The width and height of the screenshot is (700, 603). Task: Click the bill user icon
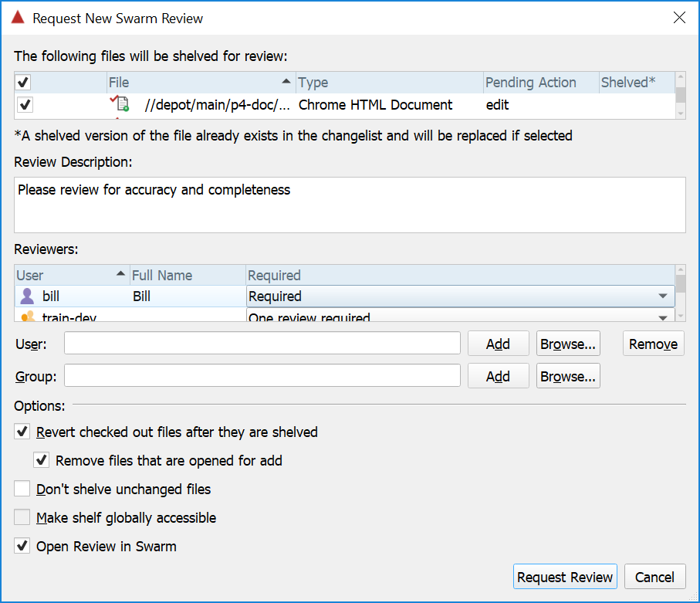28,296
